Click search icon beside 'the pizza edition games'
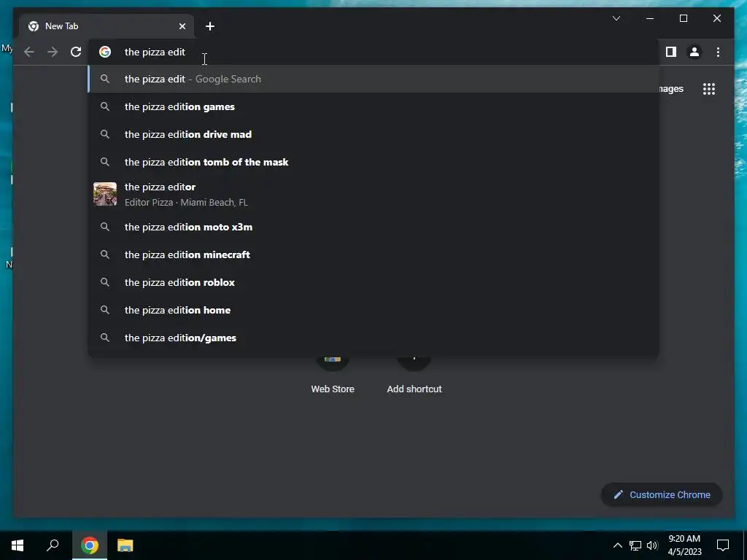Image resolution: width=747 pixels, height=560 pixels. pos(105,106)
